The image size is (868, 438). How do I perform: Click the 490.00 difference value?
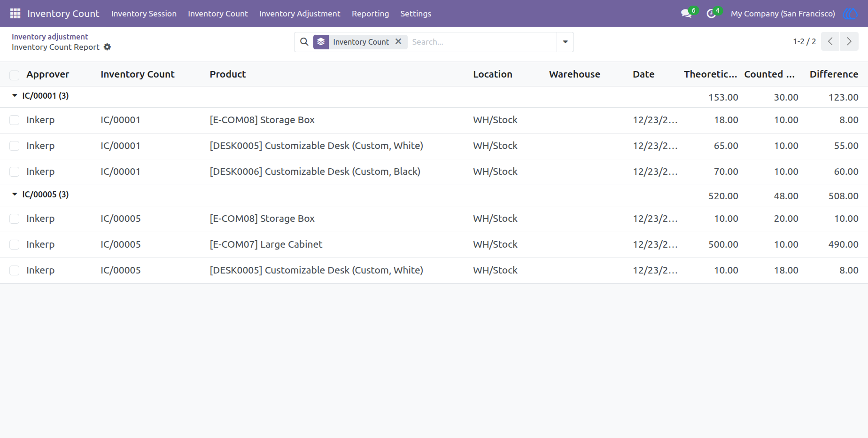[843, 244]
